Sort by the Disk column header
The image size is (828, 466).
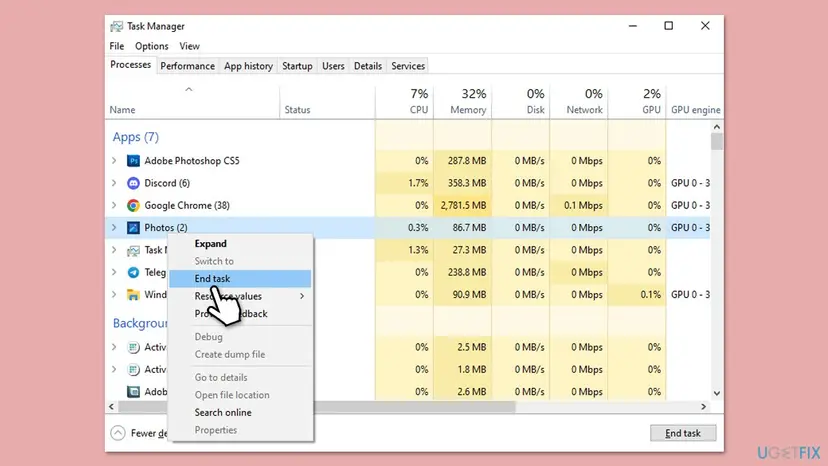(x=521, y=101)
